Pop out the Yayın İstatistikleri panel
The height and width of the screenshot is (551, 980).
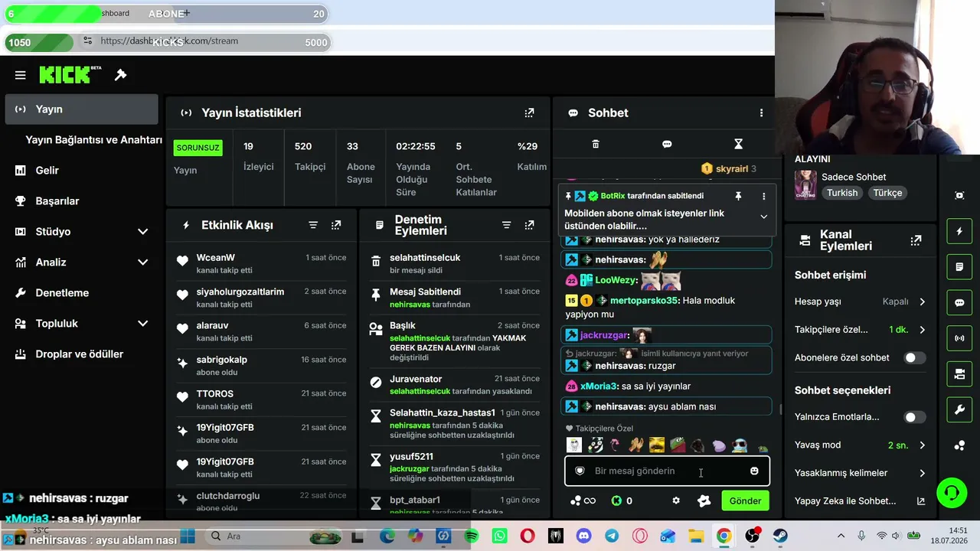[x=529, y=112]
